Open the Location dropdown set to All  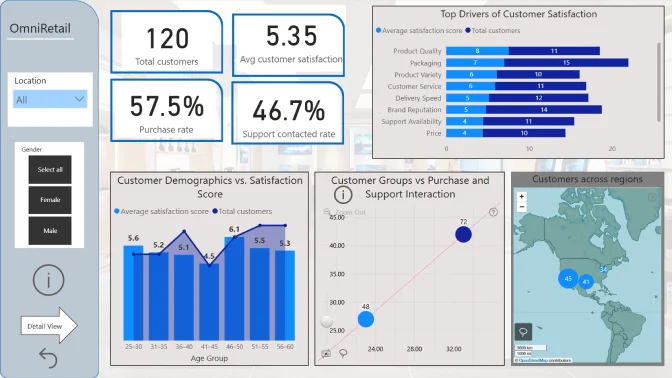point(50,99)
